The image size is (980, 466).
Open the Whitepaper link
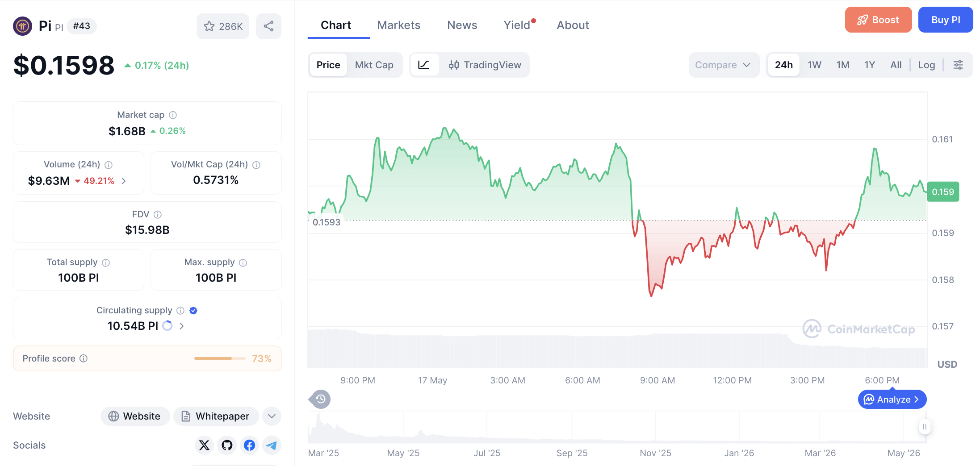(216, 416)
